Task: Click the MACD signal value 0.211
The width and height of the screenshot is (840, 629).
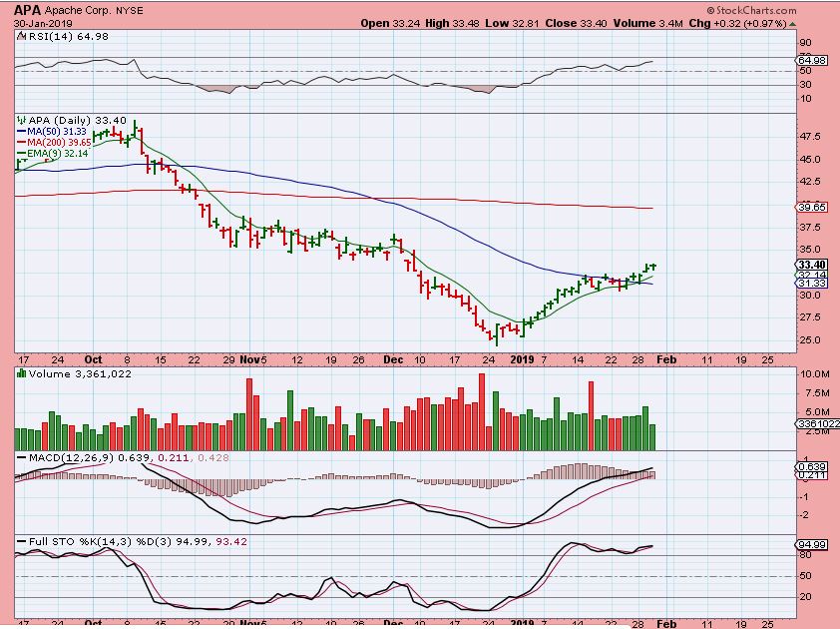Action: point(175,458)
